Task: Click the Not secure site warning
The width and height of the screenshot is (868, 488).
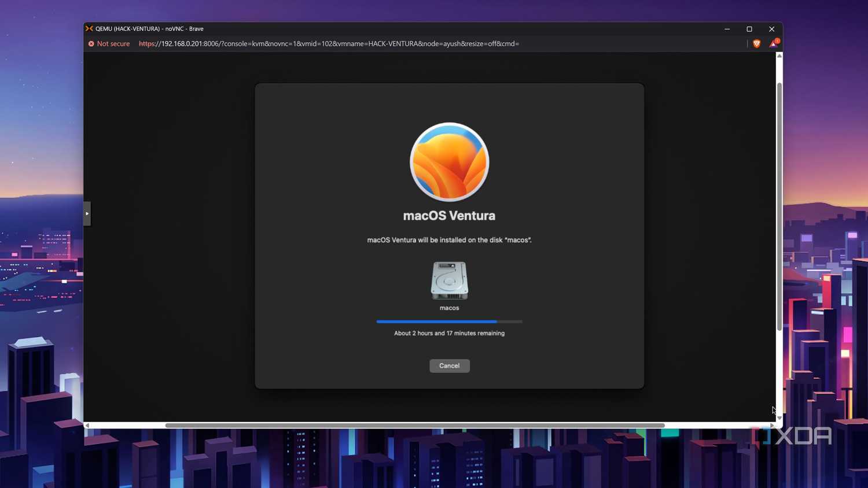Action: click(x=109, y=44)
